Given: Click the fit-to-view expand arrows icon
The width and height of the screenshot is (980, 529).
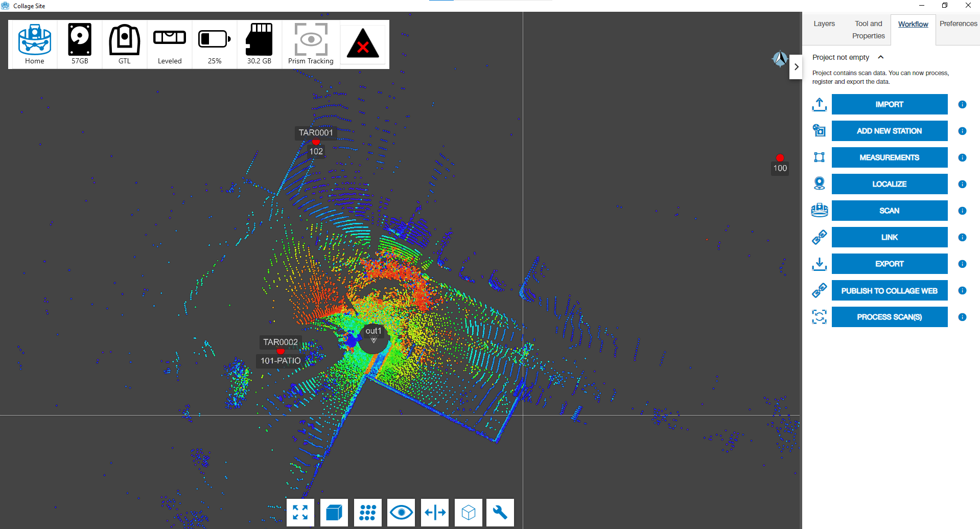Looking at the screenshot, I should [x=300, y=512].
